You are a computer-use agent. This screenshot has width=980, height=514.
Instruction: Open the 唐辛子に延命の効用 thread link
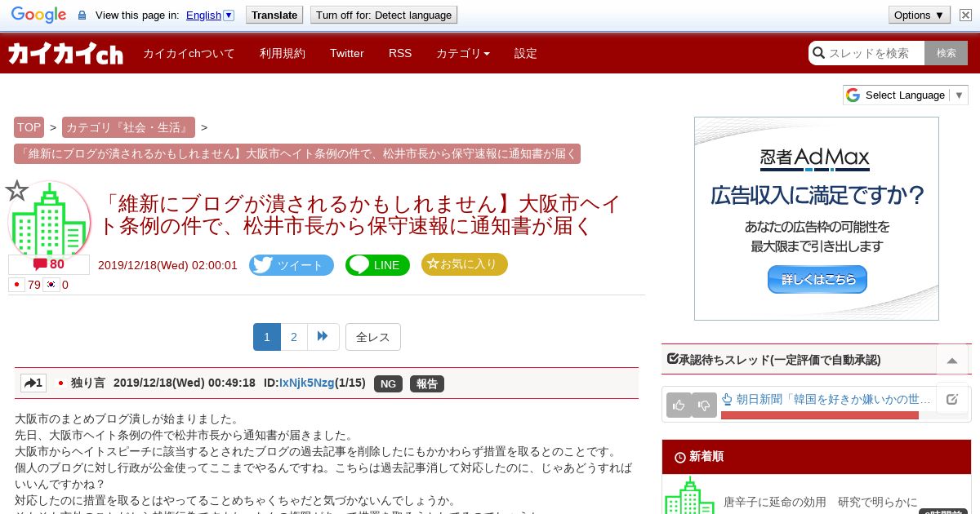[x=821, y=502]
